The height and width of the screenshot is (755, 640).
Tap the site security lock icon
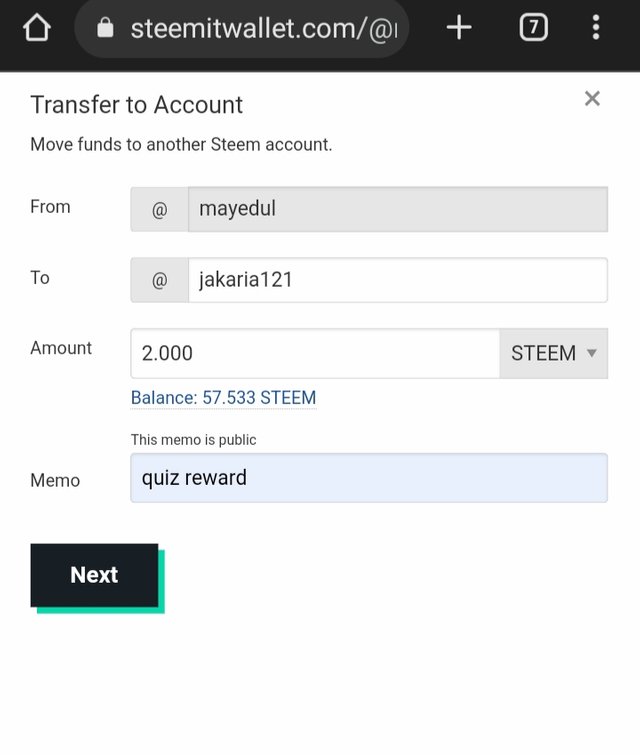pyautogui.click(x=105, y=28)
